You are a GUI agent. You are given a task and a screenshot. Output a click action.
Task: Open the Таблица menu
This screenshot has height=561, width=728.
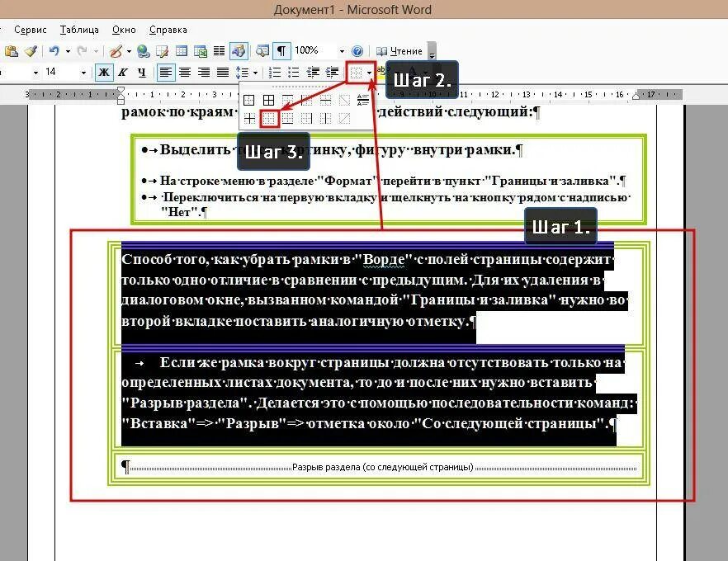coord(80,29)
